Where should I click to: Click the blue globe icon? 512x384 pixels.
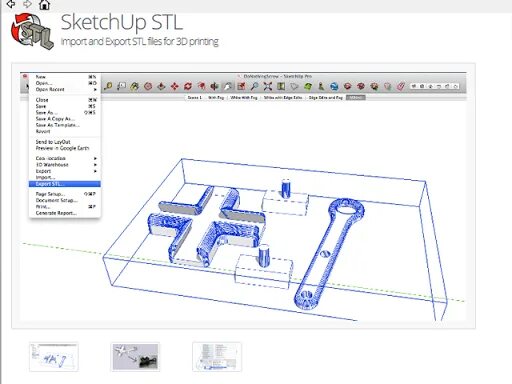pyautogui.click(x=334, y=86)
